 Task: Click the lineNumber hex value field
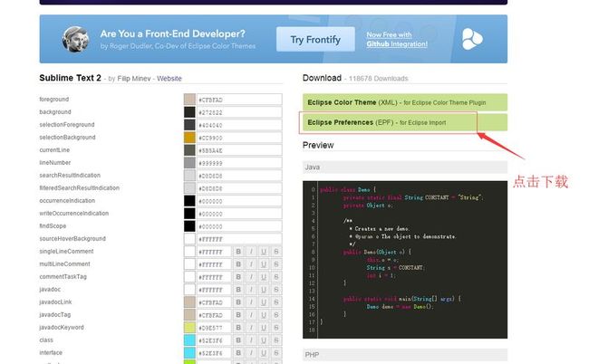pyautogui.click(x=239, y=163)
